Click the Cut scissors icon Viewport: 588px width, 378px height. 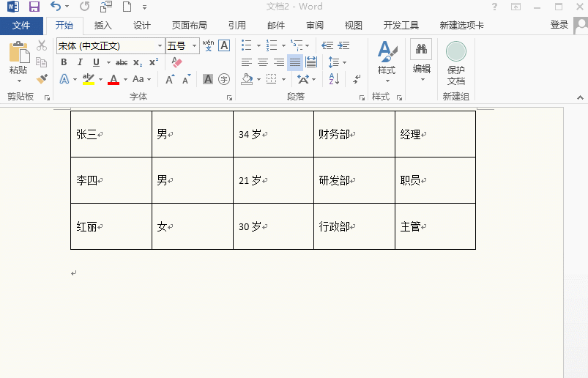pos(42,45)
